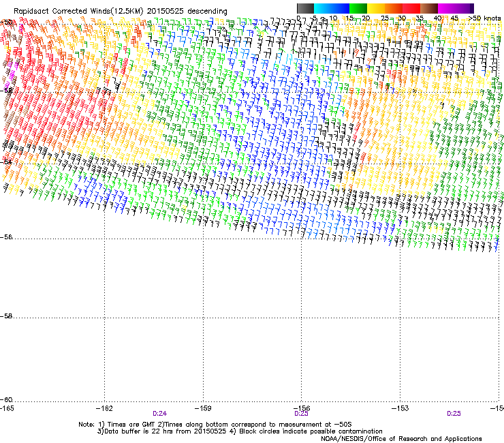Image resolution: width=504 pixels, height=443 pixels.
Task: Click note 1 'Times are GMT'
Action: tap(127, 425)
